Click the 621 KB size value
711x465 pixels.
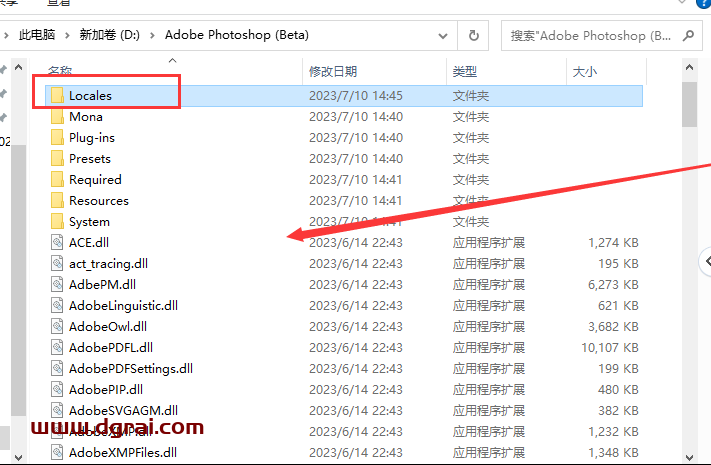click(x=618, y=305)
